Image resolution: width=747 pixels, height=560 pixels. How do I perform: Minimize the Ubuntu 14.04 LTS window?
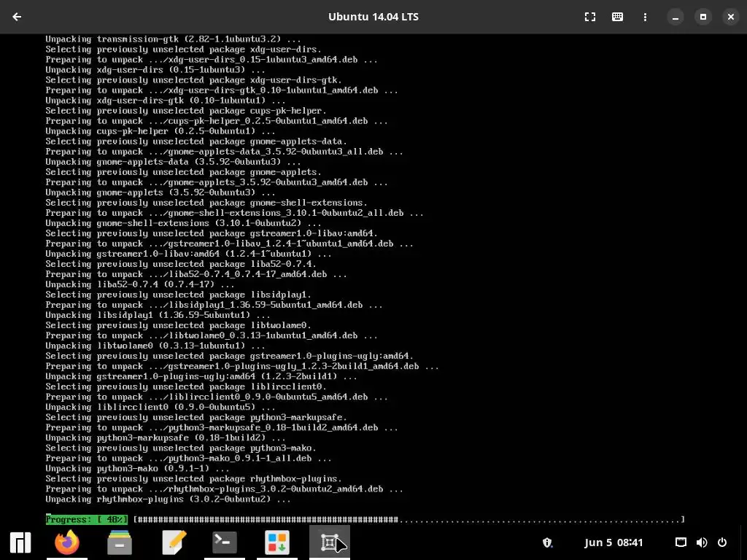(675, 17)
